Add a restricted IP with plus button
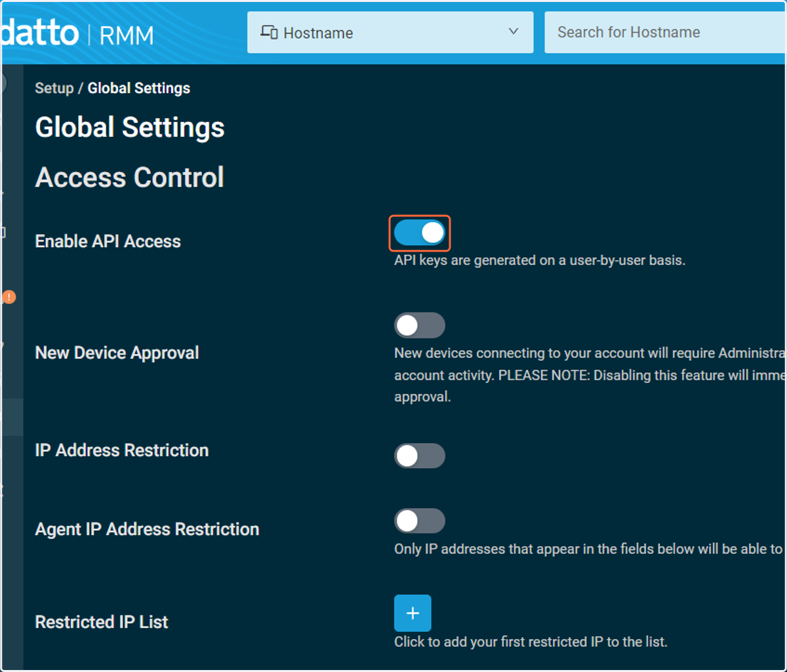The width and height of the screenshot is (787, 672). [x=413, y=613]
